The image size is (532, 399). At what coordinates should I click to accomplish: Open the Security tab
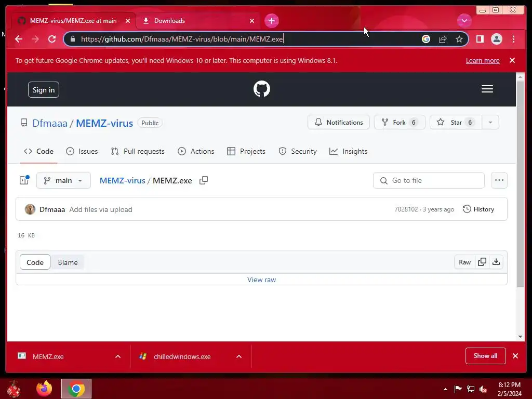298,151
